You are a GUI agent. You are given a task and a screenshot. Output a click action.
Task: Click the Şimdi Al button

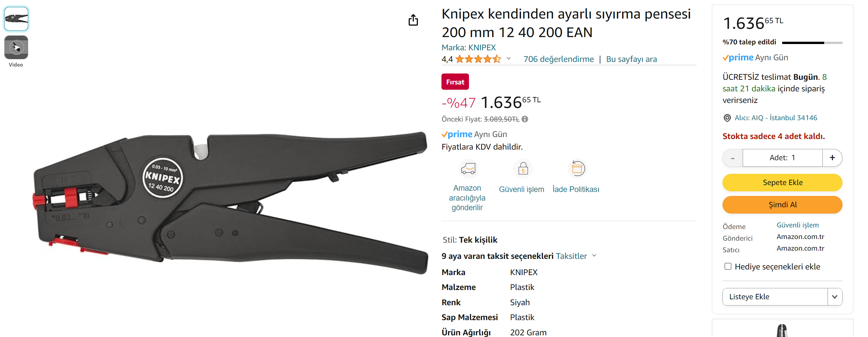click(782, 205)
